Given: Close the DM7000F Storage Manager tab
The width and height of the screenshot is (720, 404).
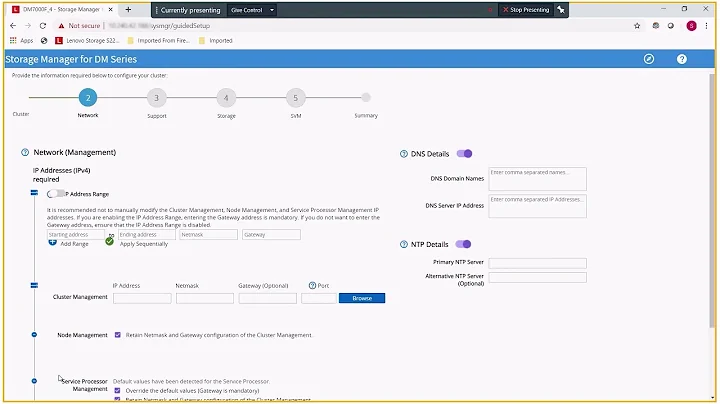Looking at the screenshot, I should point(110,9).
